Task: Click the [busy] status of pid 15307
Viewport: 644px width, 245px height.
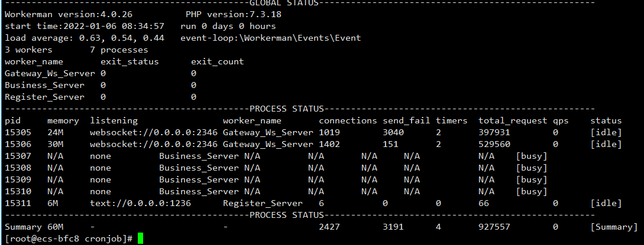Action: pyautogui.click(x=532, y=156)
